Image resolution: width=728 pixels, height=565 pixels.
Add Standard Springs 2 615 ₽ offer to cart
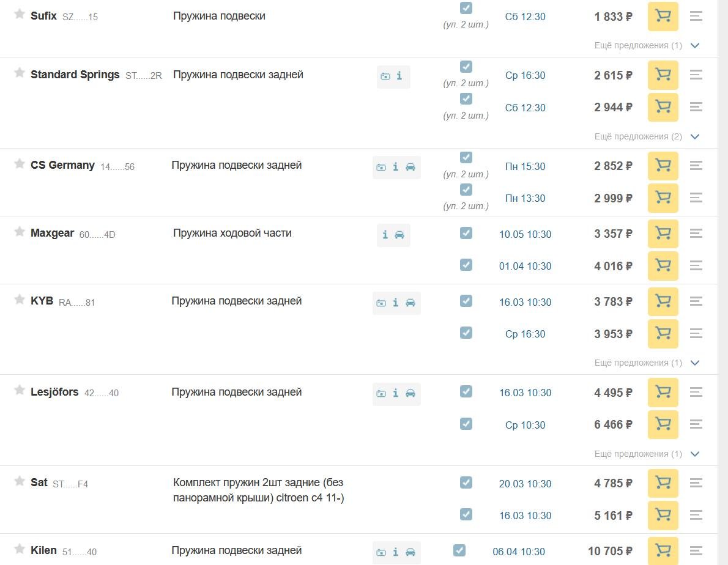tap(663, 75)
